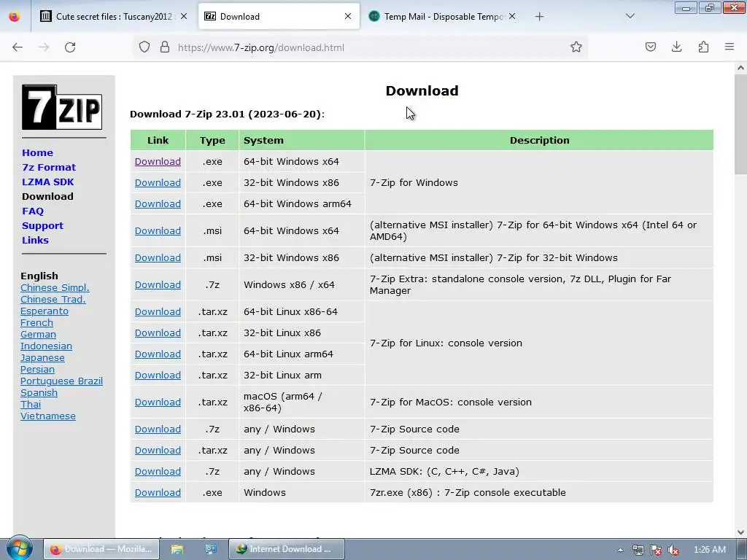Open the extensions puzzle icon
Image resolution: width=747 pixels, height=560 pixels.
703,47
